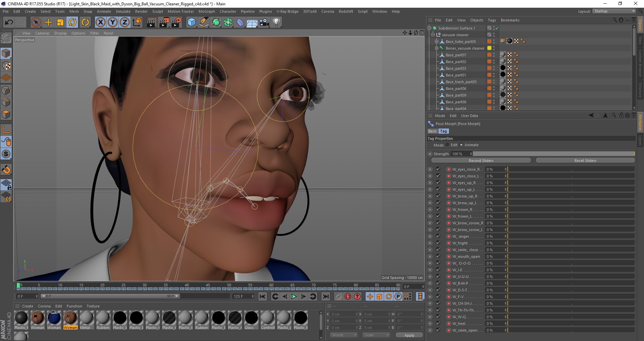Select the Scale tool

coord(60,22)
